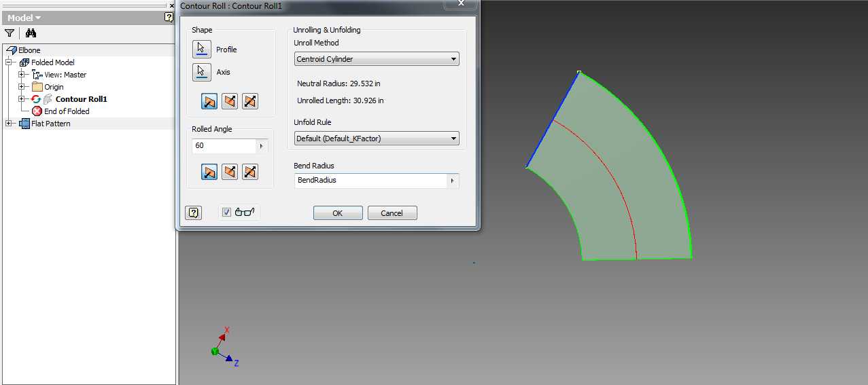Screen dimensions: 868x385
Task: Click the Neutral Radius 29.532 in text
Action: click(338, 84)
